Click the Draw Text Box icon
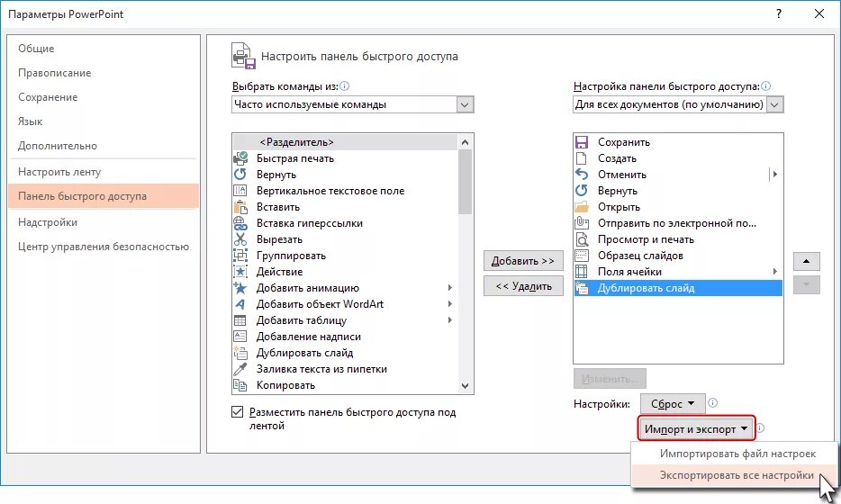The height and width of the screenshot is (504, 841). [x=240, y=337]
